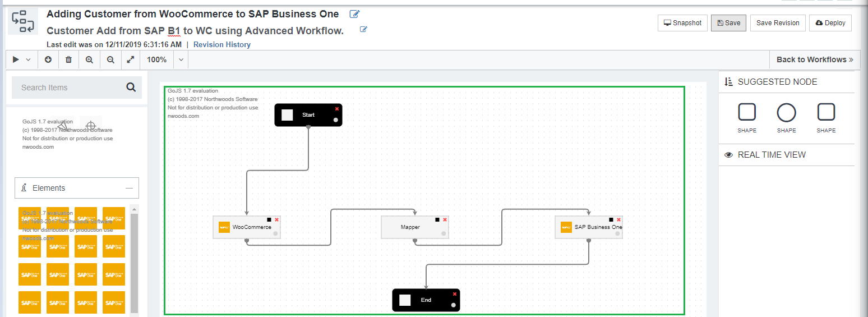Collapse the Elements panel
Viewport: 868px width, 317px height.
click(x=129, y=189)
